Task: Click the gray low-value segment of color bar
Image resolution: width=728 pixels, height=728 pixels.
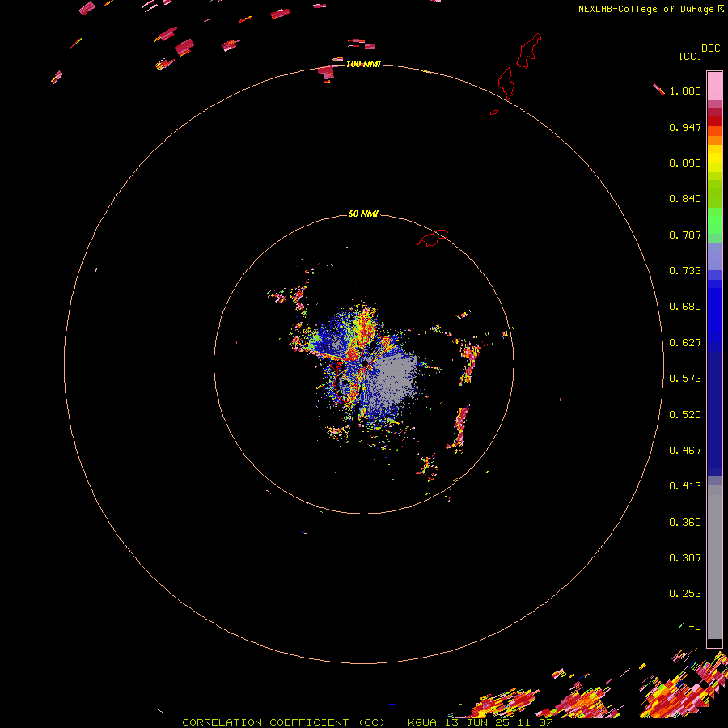Action: tap(714, 562)
